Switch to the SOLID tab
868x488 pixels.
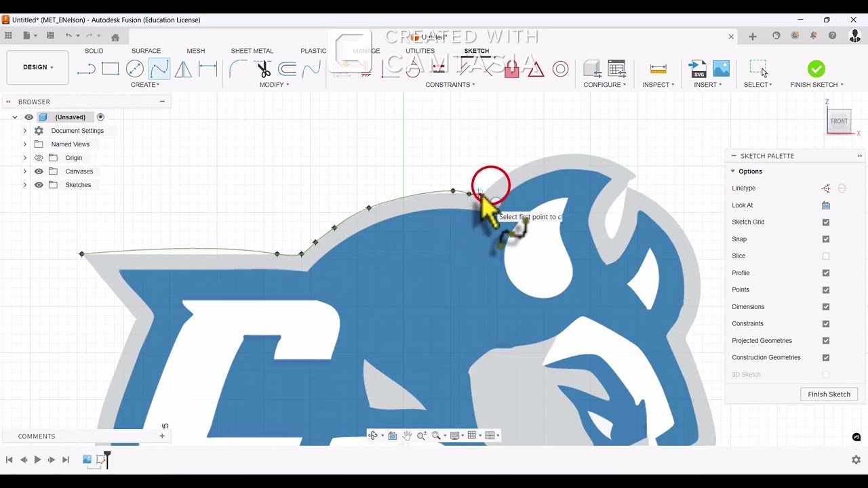(x=94, y=51)
